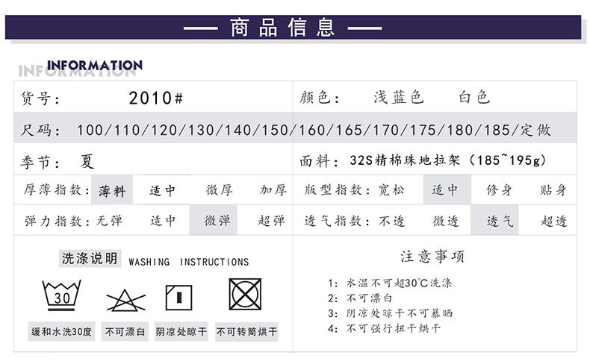Screen dimensions: 590x364
Task: Click the 商品信息 banner title
Action: 282,28
